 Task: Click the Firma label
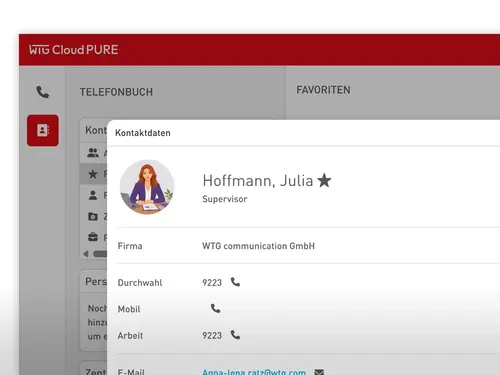coord(130,246)
